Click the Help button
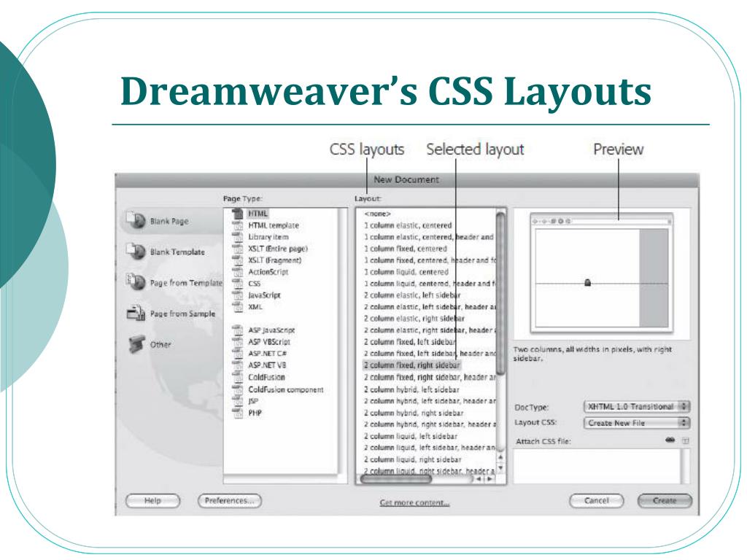The width and height of the screenshot is (747, 560). click(x=153, y=500)
